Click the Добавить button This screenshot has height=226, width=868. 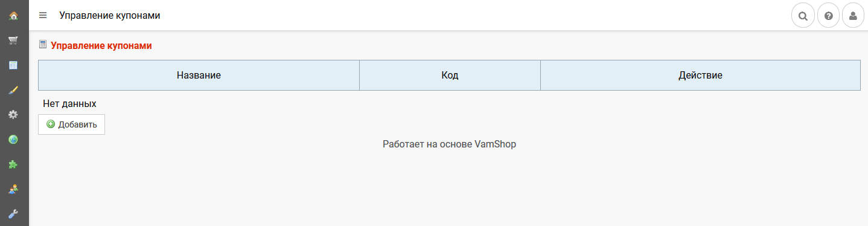[71, 124]
